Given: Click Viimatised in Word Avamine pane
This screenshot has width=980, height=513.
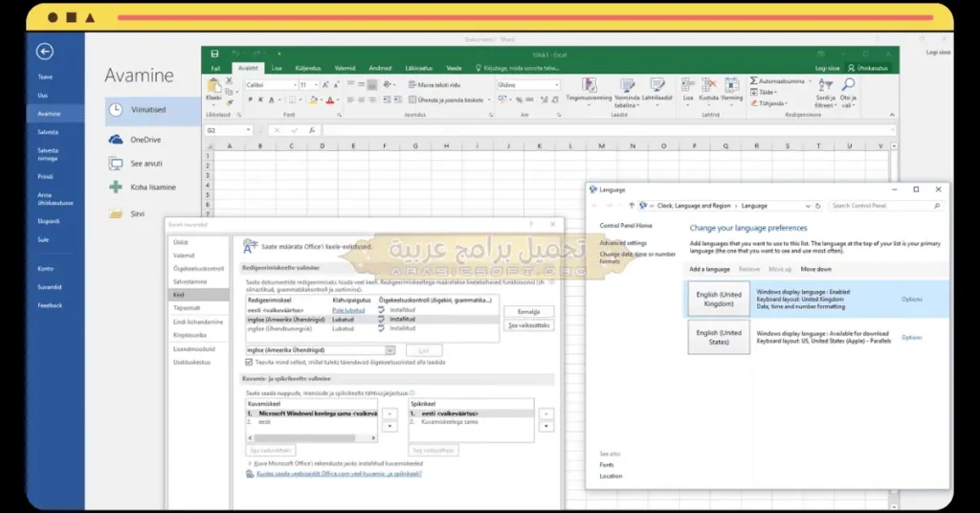Looking at the screenshot, I should [152, 110].
